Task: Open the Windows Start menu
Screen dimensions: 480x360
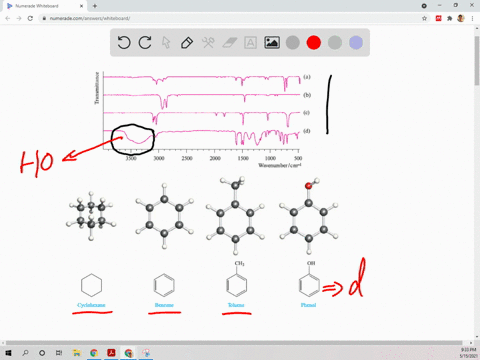Action: click(x=8, y=353)
